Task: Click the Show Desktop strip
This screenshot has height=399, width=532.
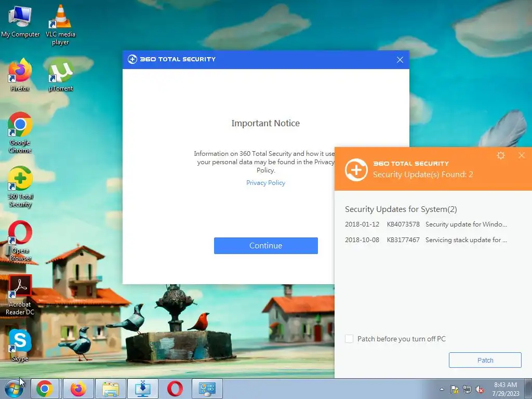Action: click(x=529, y=389)
